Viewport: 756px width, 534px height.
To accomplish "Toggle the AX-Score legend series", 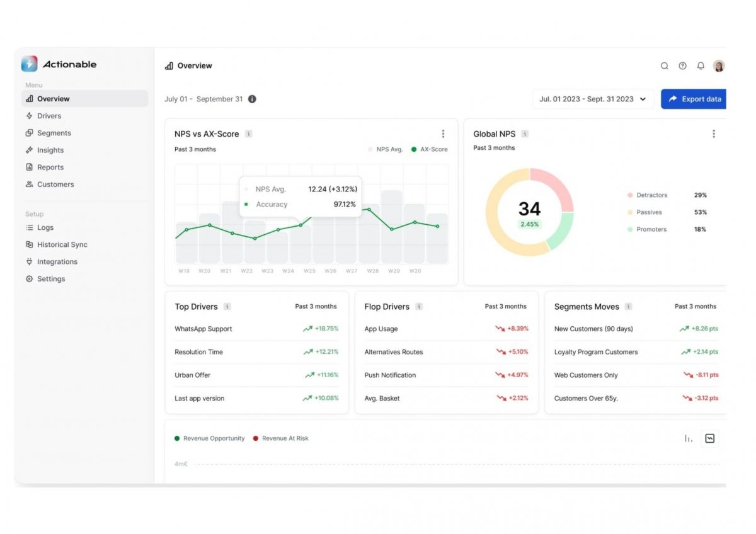I will click(x=429, y=149).
